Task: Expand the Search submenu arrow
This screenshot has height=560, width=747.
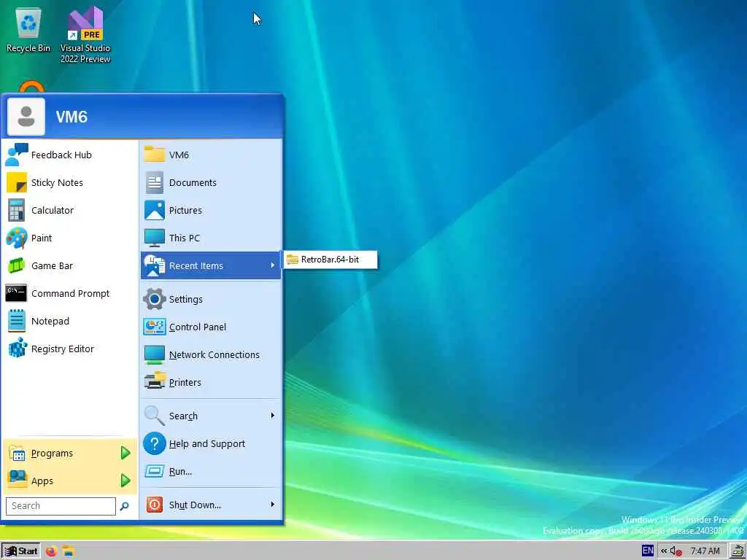Action: coord(273,415)
